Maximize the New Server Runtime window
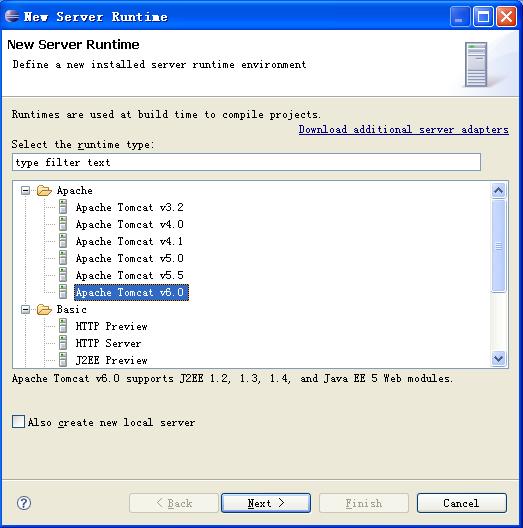Image resolution: width=523 pixels, height=528 pixels. click(483, 16)
